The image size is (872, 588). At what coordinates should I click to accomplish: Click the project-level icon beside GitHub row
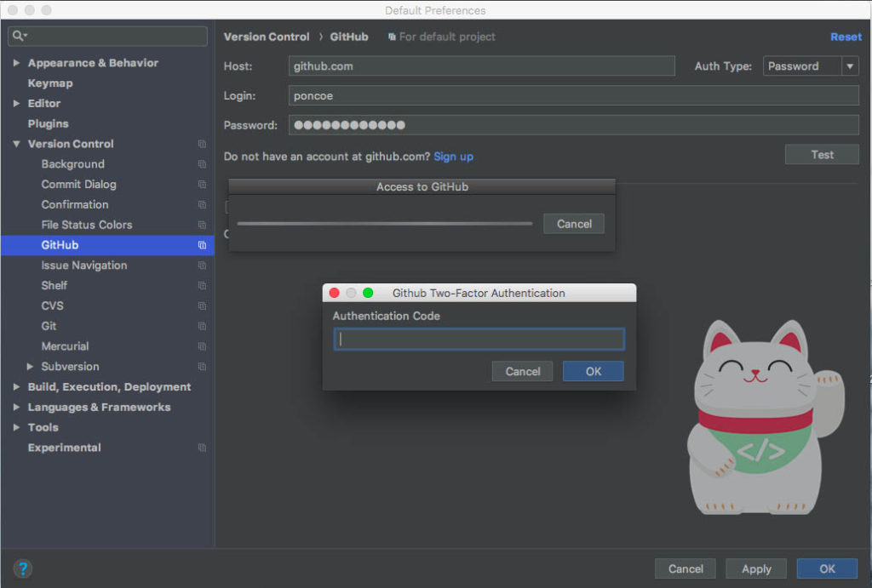point(202,245)
